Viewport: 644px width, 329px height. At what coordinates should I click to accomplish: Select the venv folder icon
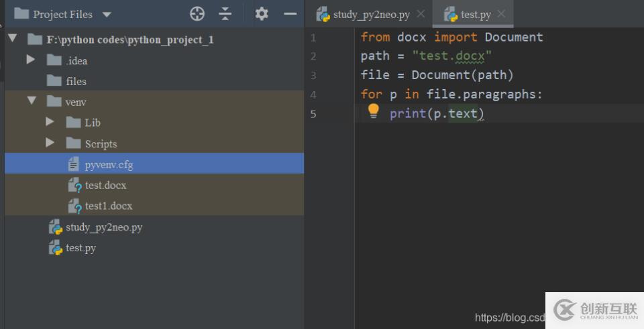(54, 101)
